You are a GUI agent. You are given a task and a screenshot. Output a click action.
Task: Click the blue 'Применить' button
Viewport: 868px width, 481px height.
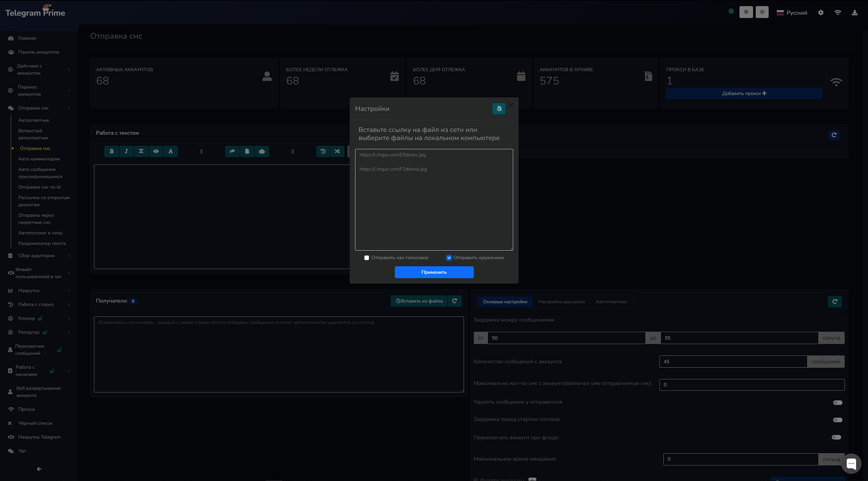(x=434, y=272)
